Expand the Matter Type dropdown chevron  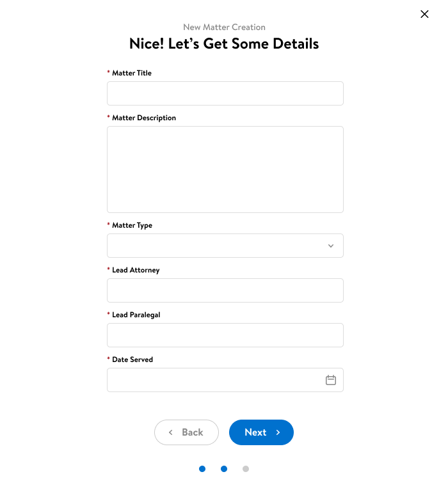(x=331, y=246)
